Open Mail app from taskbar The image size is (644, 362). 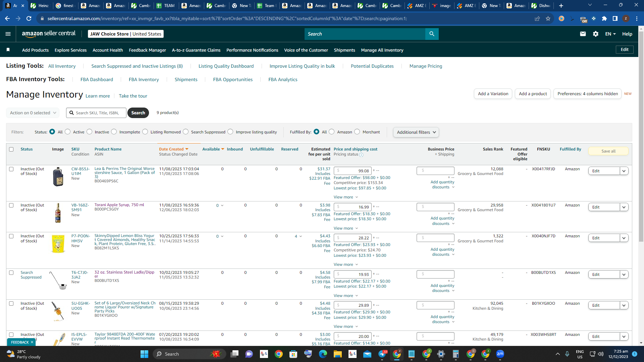click(367, 354)
